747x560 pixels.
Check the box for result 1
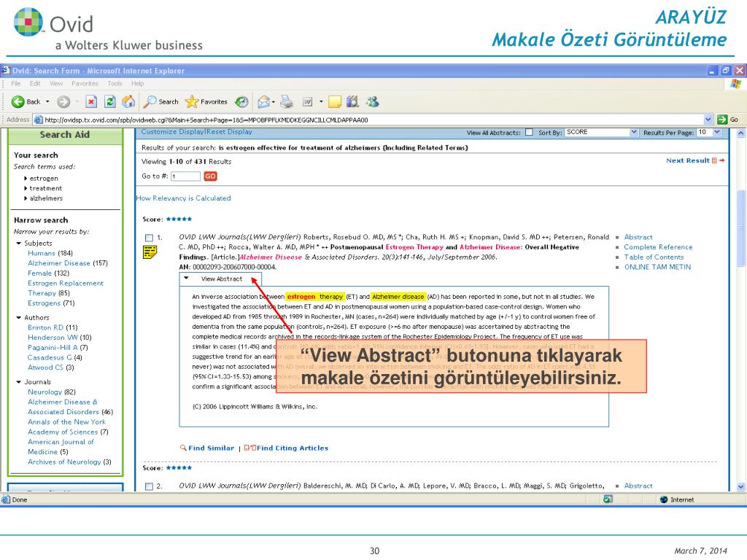tap(149, 237)
